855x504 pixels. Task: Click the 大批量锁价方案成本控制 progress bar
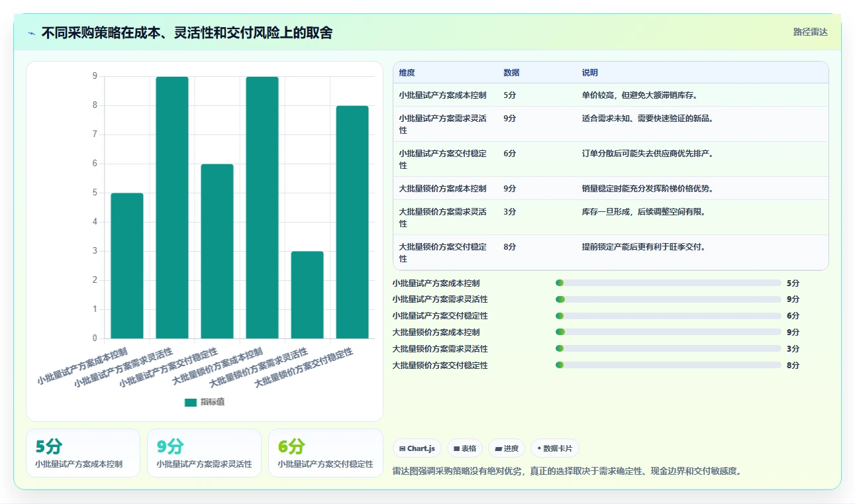tap(668, 332)
